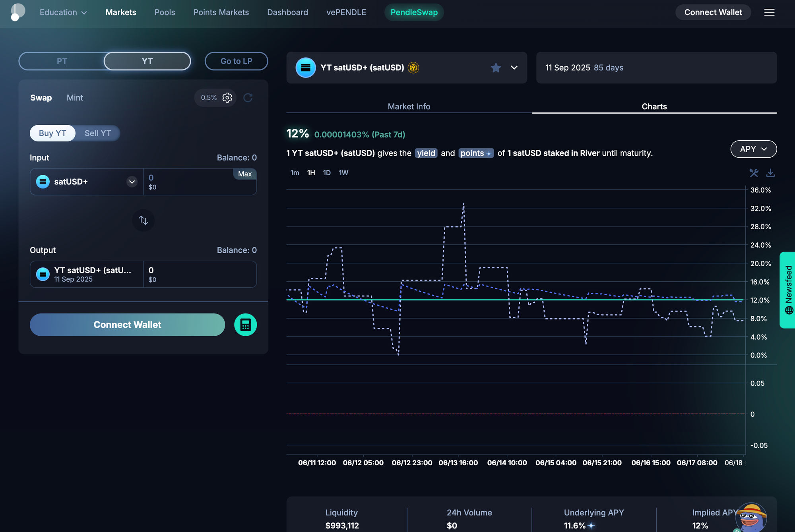Click the 12% implied APY headline value
Screen dimensions: 795x532
298,133
